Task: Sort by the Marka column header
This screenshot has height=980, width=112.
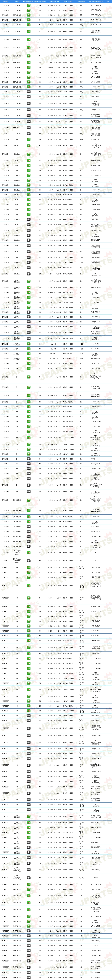Action: pos(6,2)
